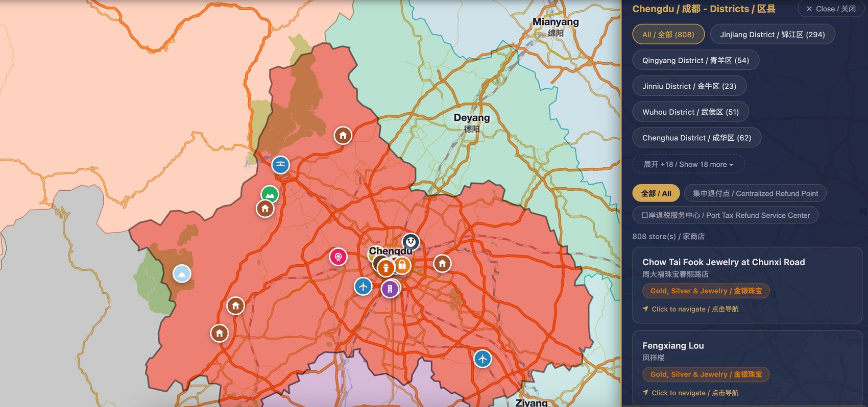Screen dimensions: 868x407
Task: Select the pink ferris wheel marker
Action: coord(338,257)
